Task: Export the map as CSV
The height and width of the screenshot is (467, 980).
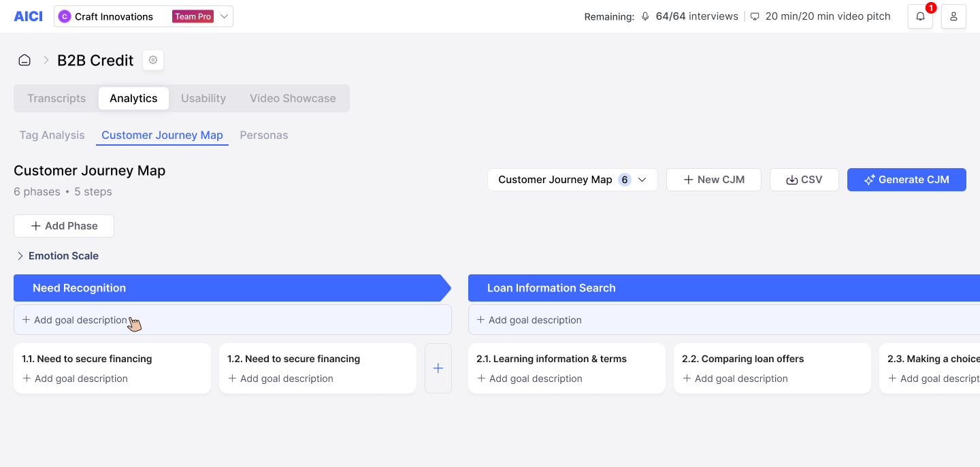Action: [x=804, y=180]
